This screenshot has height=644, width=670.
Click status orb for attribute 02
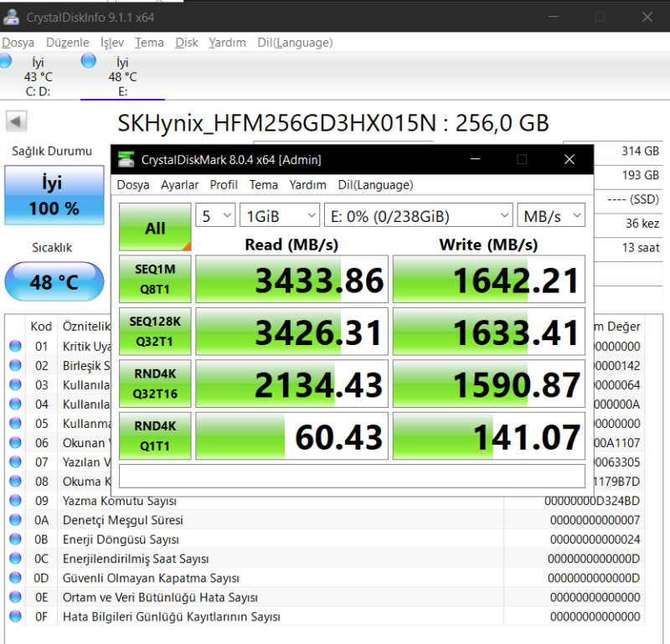click(15, 365)
